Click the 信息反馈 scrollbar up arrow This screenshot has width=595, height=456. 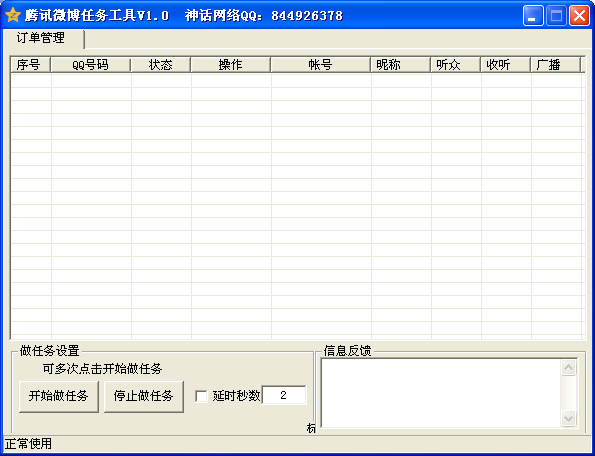(568, 367)
